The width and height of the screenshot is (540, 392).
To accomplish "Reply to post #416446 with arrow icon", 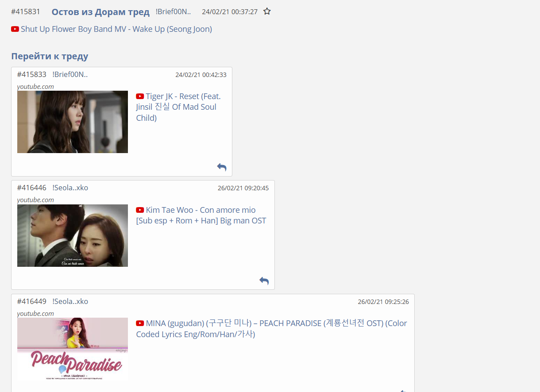I will 264,281.
